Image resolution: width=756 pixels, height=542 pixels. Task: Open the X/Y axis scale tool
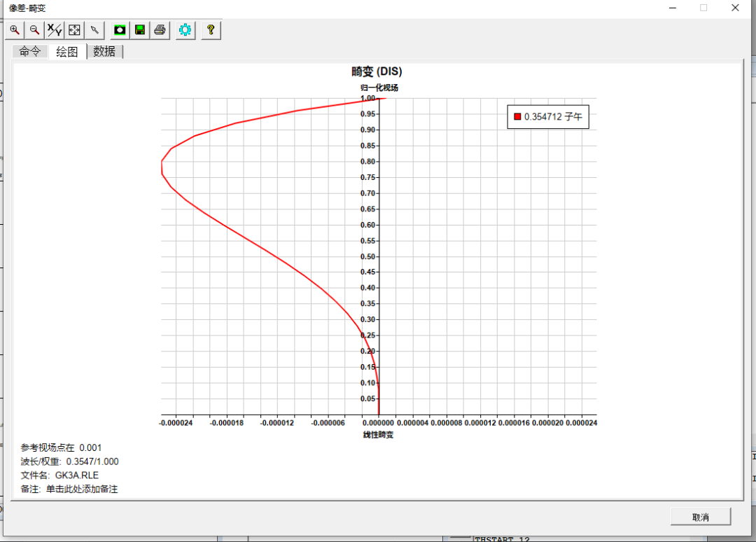pyautogui.click(x=55, y=30)
